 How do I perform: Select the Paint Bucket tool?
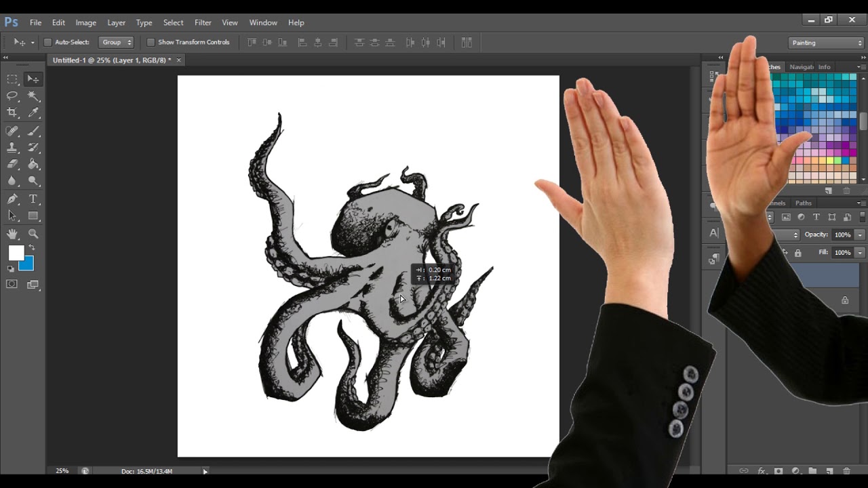point(33,164)
